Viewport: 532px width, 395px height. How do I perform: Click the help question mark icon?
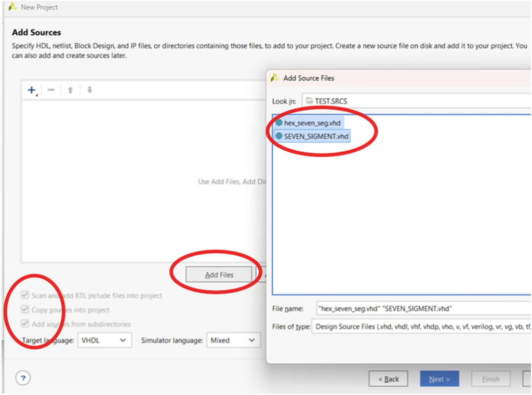tap(24, 377)
